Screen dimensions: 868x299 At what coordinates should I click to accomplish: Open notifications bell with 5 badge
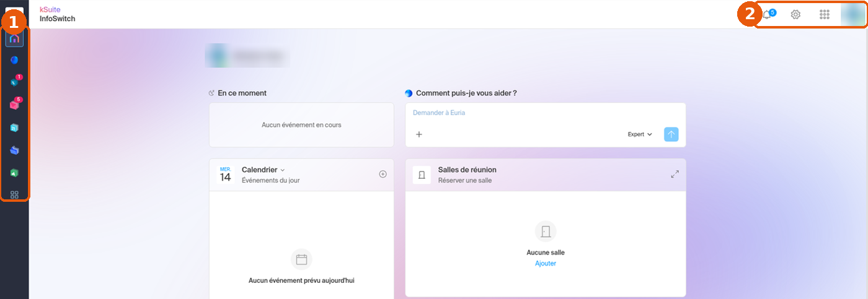(x=768, y=14)
